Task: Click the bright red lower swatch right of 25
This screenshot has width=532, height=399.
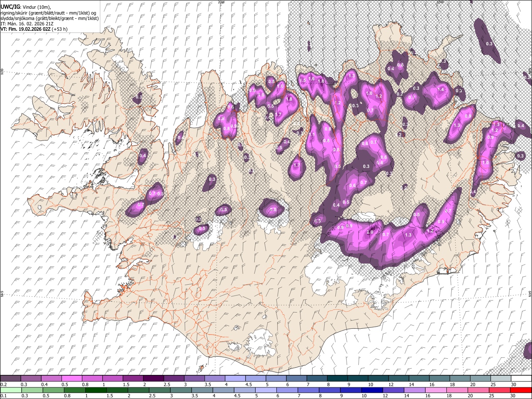Action: tap(521, 390)
